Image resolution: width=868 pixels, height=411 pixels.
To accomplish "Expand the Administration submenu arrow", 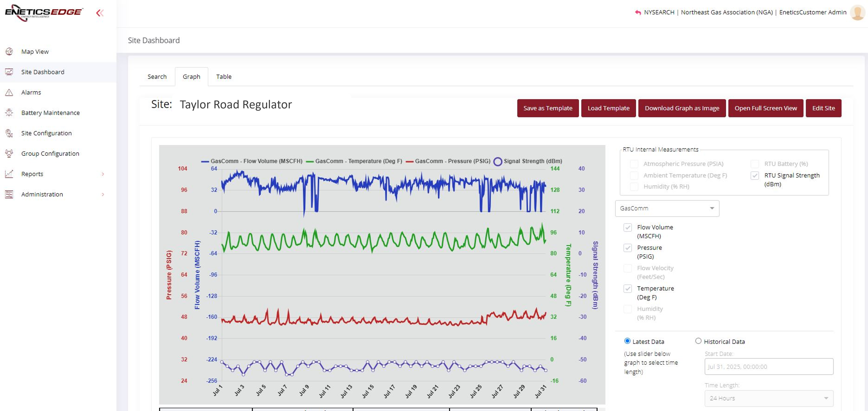I will pos(103,194).
